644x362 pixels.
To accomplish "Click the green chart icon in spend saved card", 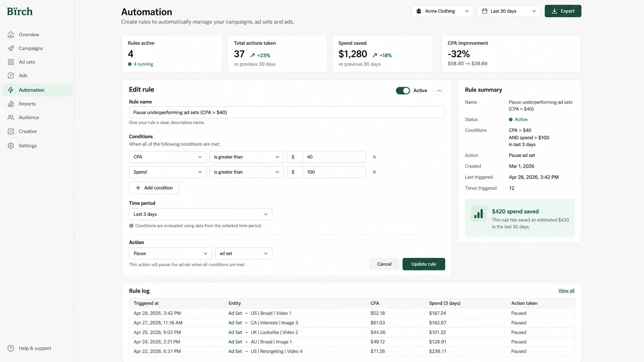I will tap(478, 214).
